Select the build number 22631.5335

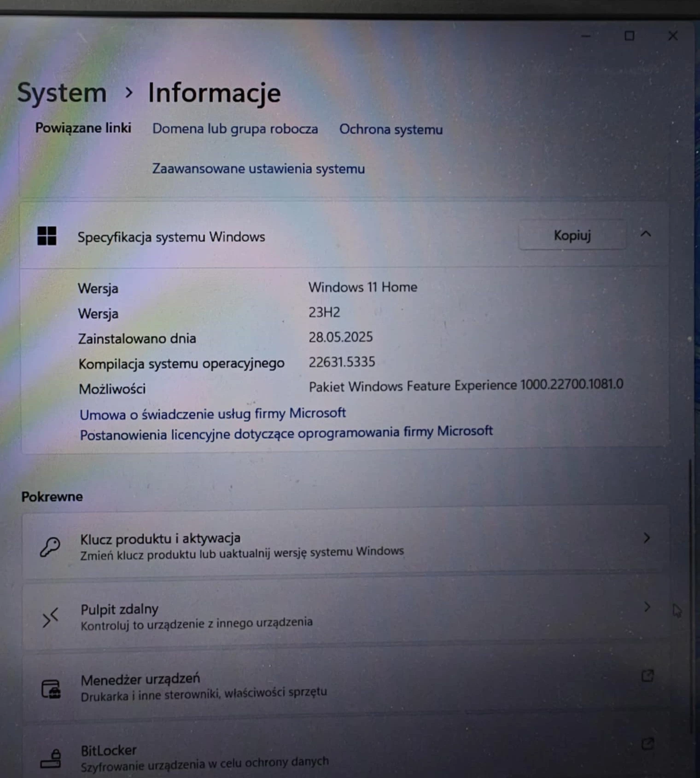[x=342, y=362]
